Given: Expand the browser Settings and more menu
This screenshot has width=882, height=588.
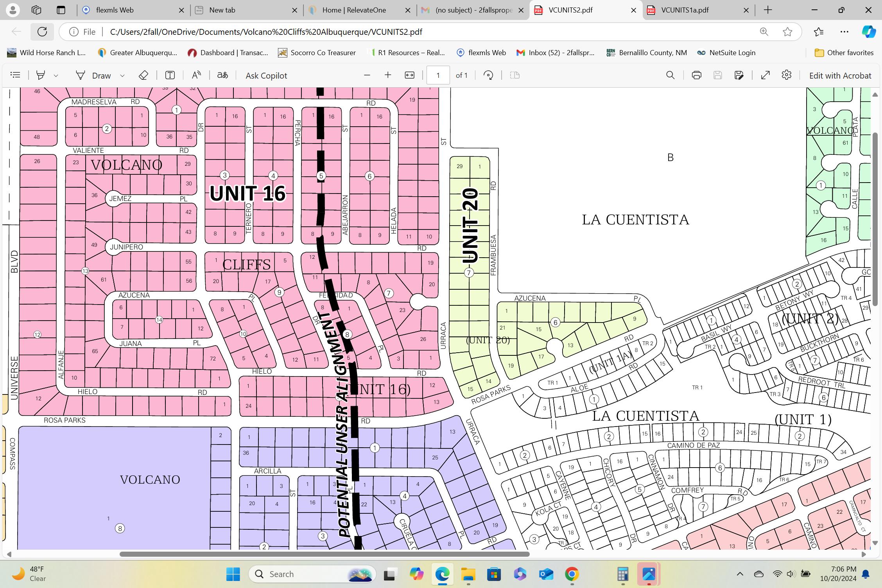Looking at the screenshot, I should 844,32.
